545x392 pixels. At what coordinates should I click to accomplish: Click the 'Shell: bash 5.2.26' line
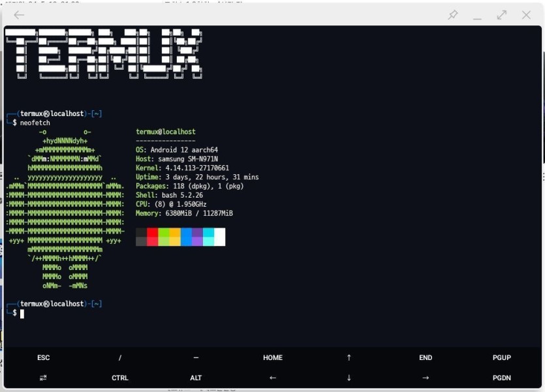[169, 195]
